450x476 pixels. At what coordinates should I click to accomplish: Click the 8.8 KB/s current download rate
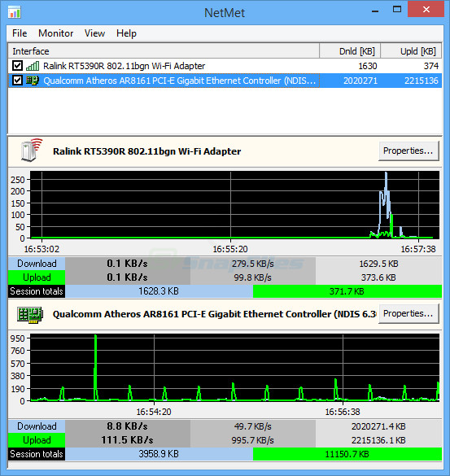click(128, 426)
